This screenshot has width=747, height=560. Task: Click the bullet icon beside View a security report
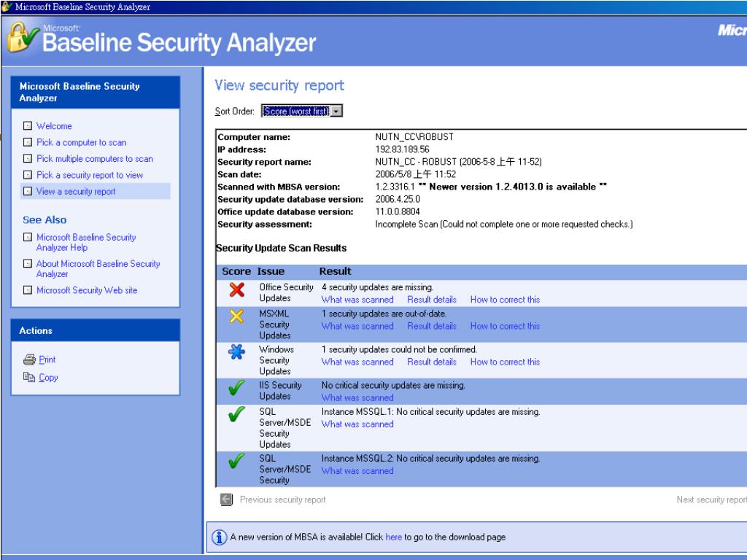pos(28,191)
